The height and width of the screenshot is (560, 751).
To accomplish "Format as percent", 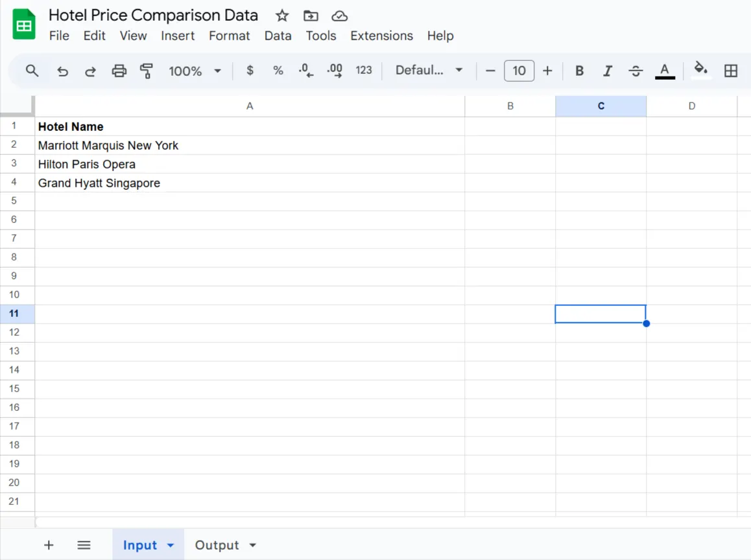I will click(278, 71).
